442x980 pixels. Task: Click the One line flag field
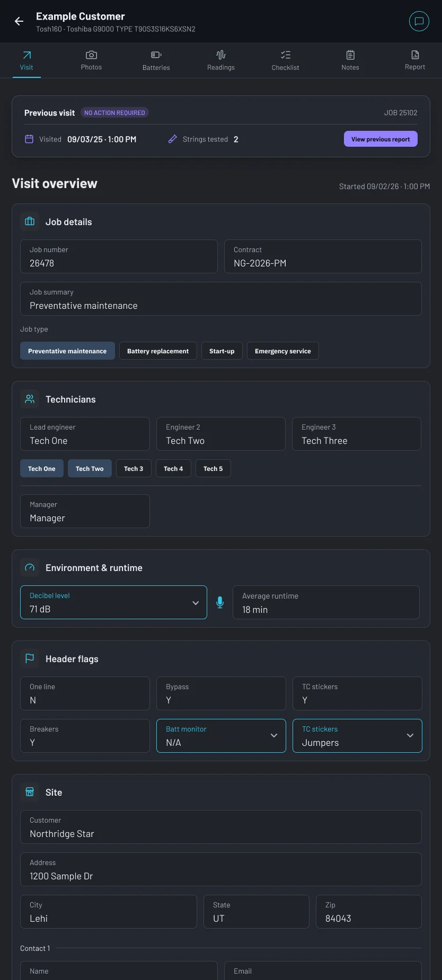point(85,693)
